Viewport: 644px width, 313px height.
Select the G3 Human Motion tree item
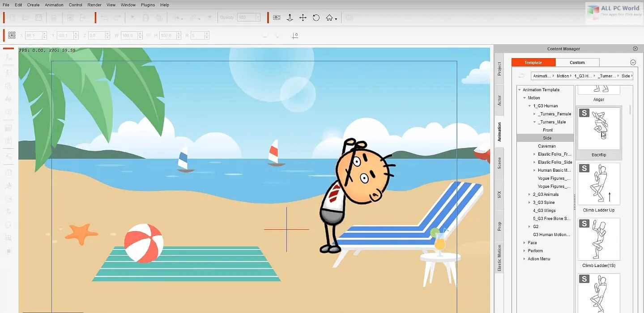click(551, 235)
